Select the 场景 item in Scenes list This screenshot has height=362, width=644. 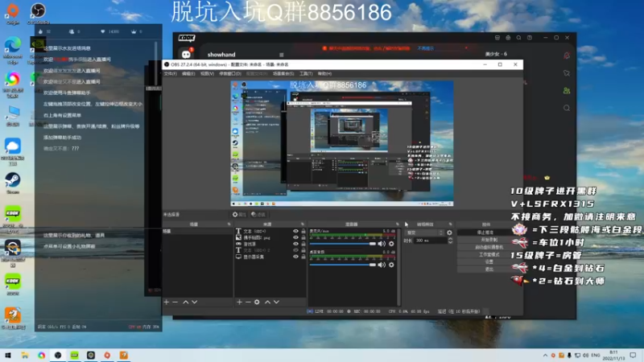click(197, 232)
